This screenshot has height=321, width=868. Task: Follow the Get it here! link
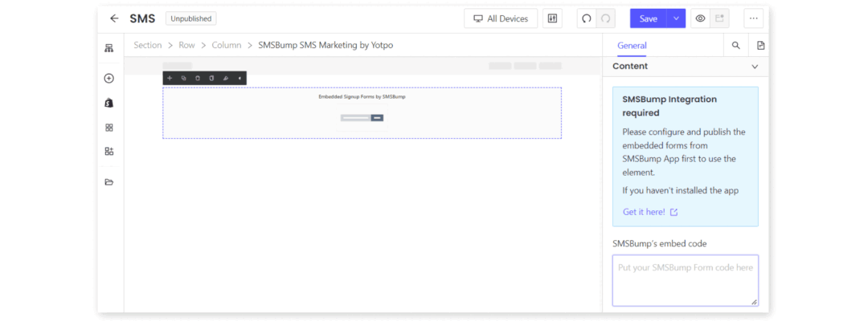[x=644, y=212]
